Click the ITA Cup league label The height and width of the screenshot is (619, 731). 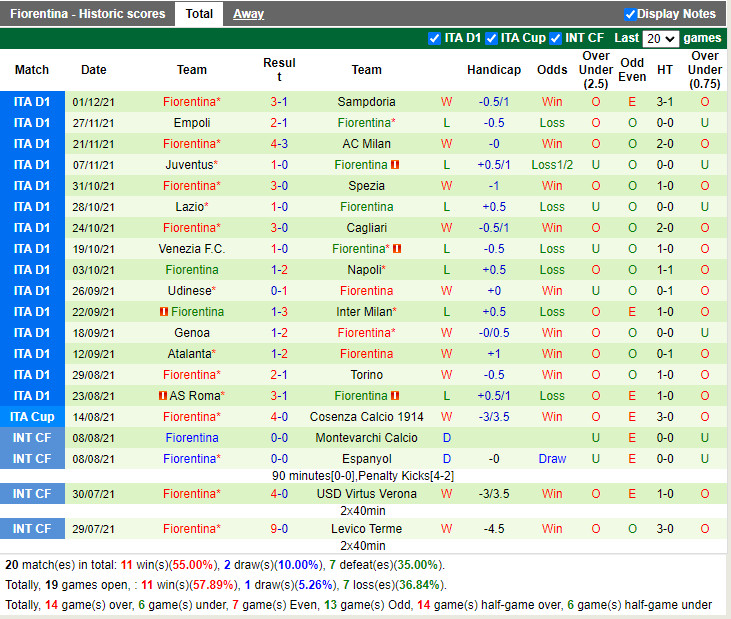[32, 417]
